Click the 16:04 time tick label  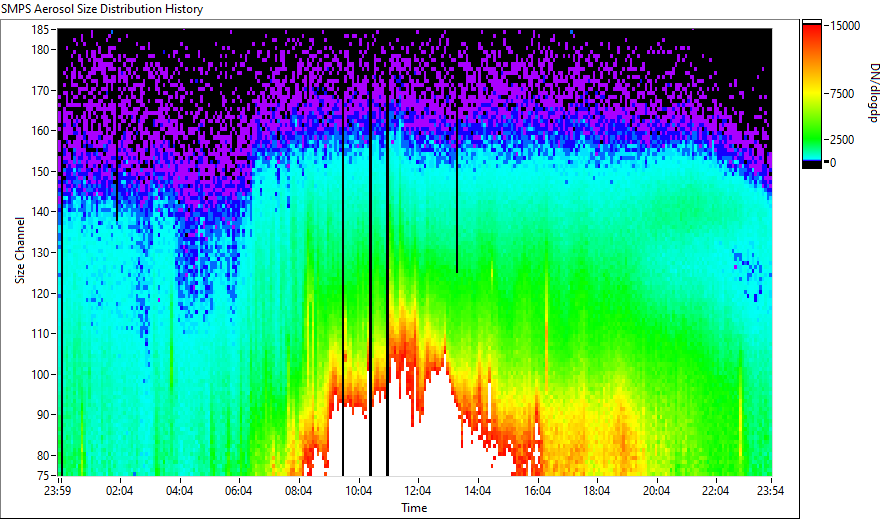537,491
